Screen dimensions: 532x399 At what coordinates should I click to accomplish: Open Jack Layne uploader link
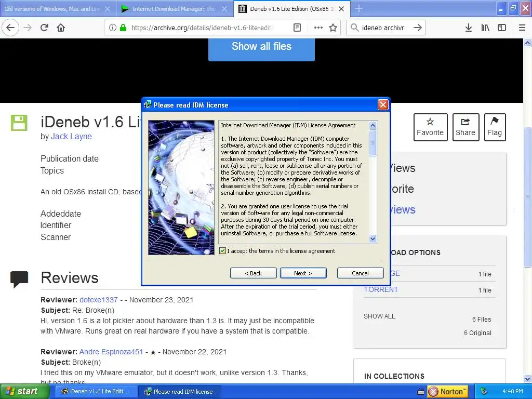(71, 137)
